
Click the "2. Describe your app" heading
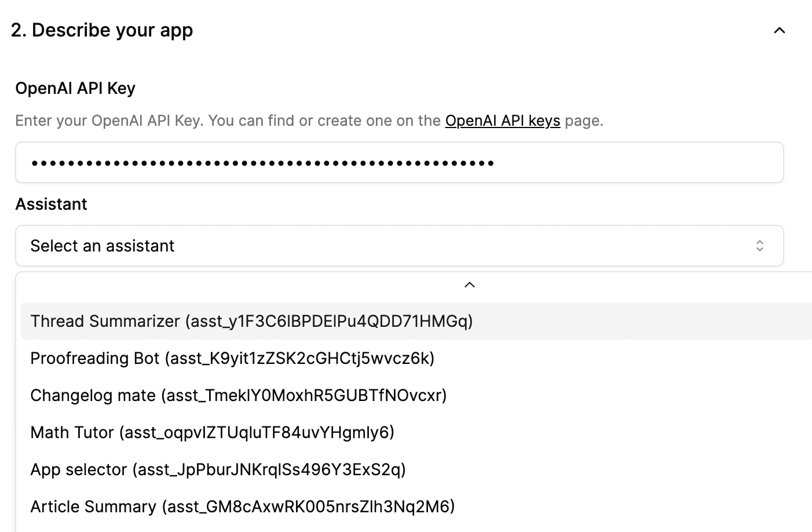(102, 30)
